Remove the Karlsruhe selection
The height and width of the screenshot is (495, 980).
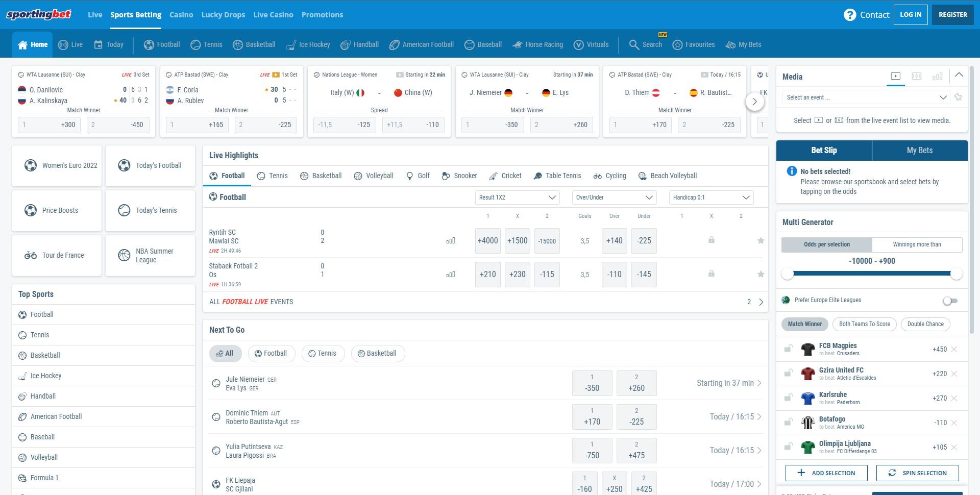tap(954, 398)
